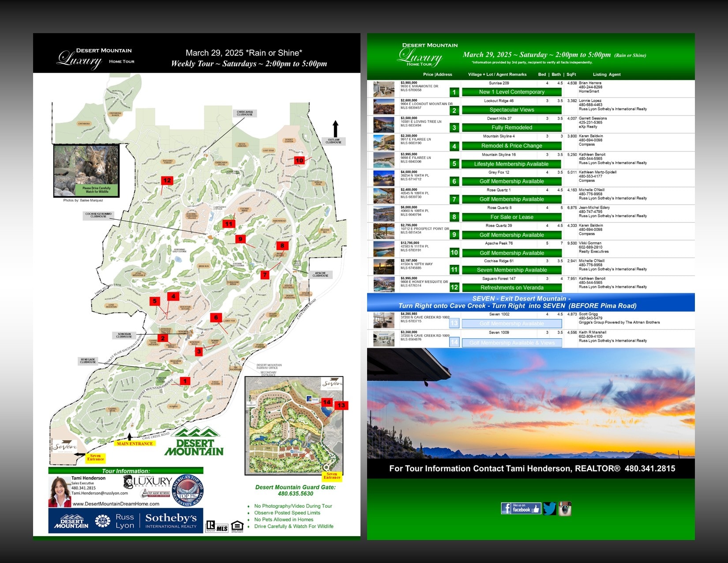This screenshot has height=563, width=728.
Task: Select the "For Sale or Lease" banner
Action: [x=512, y=217]
